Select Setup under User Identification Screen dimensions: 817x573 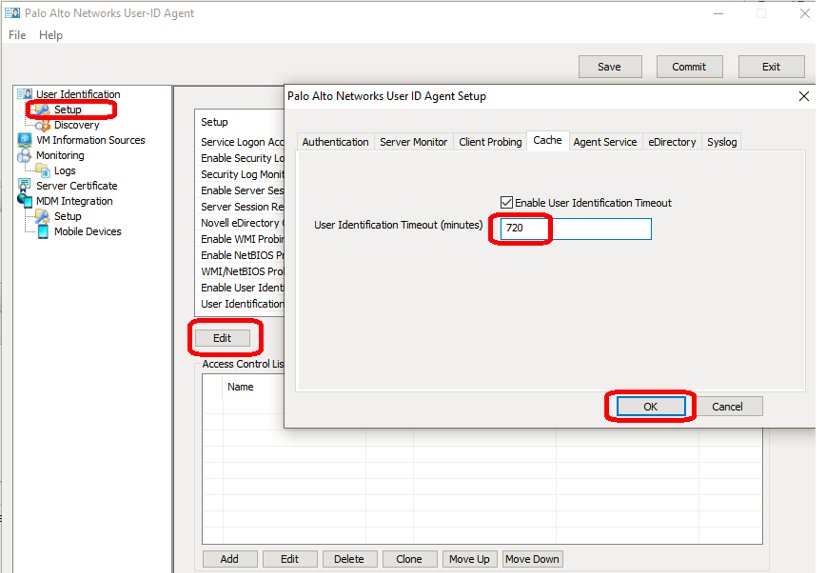tap(68, 109)
